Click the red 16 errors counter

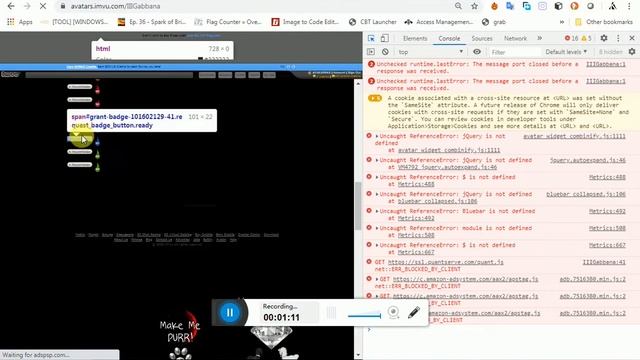tap(571, 38)
